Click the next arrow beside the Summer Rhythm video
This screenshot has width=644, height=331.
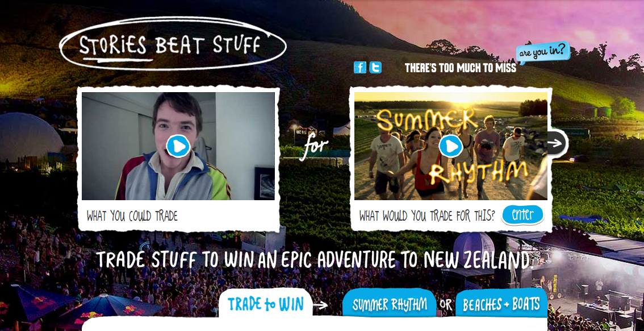(x=557, y=143)
